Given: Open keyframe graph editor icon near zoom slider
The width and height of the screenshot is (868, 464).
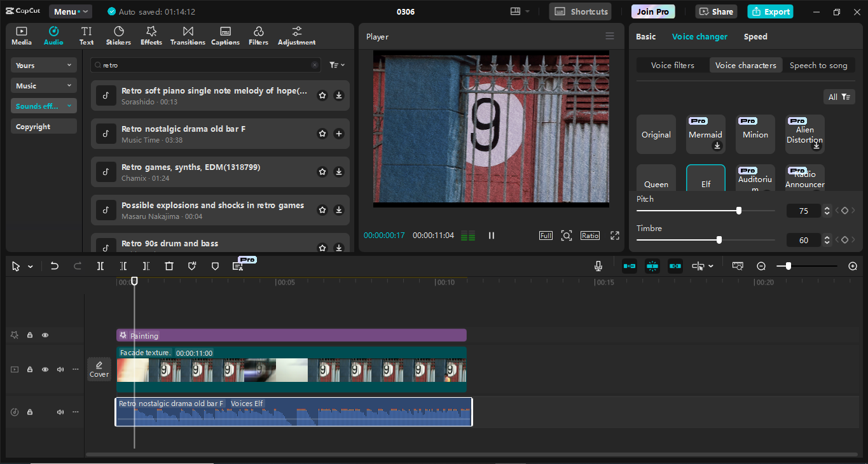Looking at the screenshot, I should coord(738,266).
